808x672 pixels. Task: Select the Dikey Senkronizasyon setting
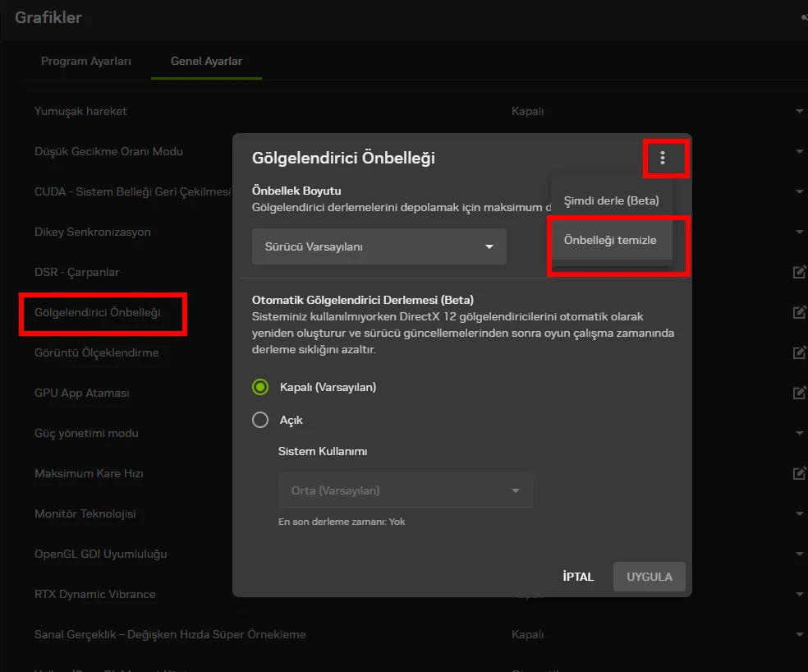pyautogui.click(x=93, y=232)
